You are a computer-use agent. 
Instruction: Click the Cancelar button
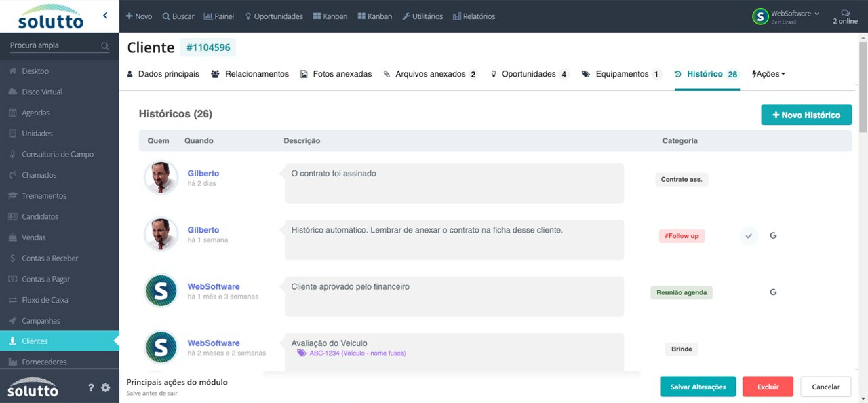[x=826, y=387]
